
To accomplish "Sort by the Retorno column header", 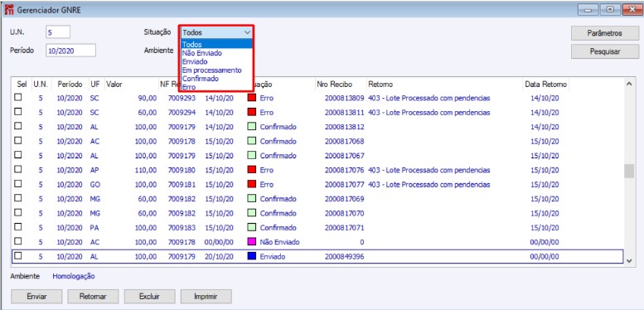I will [444, 85].
